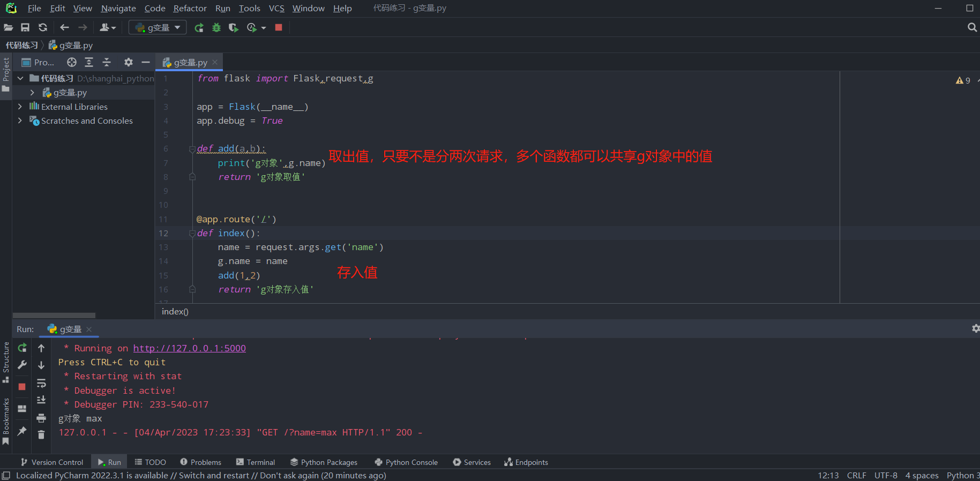
Task: Pin the Run tab
Action: click(x=22, y=431)
